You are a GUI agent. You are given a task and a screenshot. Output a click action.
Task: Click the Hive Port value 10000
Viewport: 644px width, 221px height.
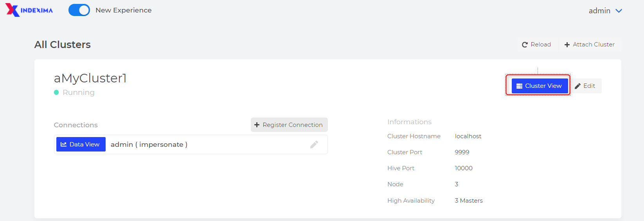[464, 168]
